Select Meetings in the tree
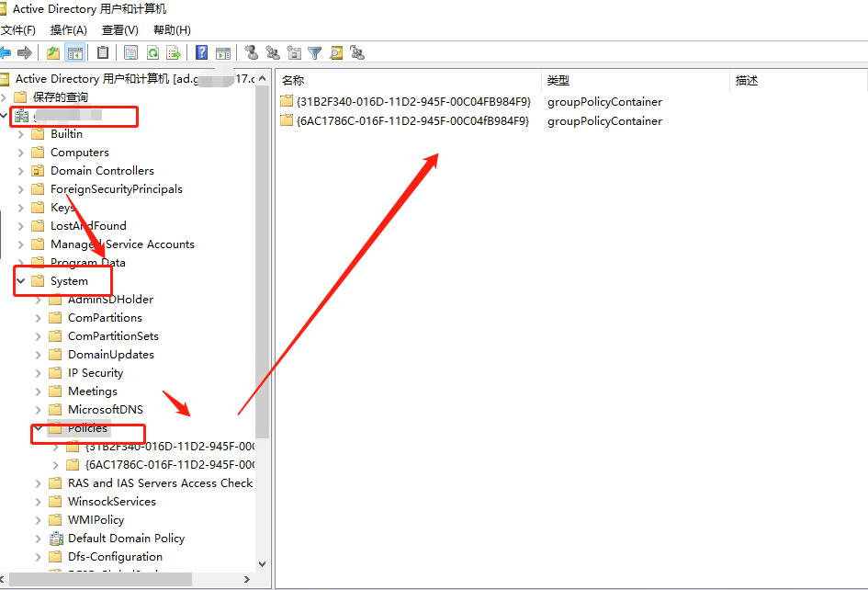 click(93, 391)
